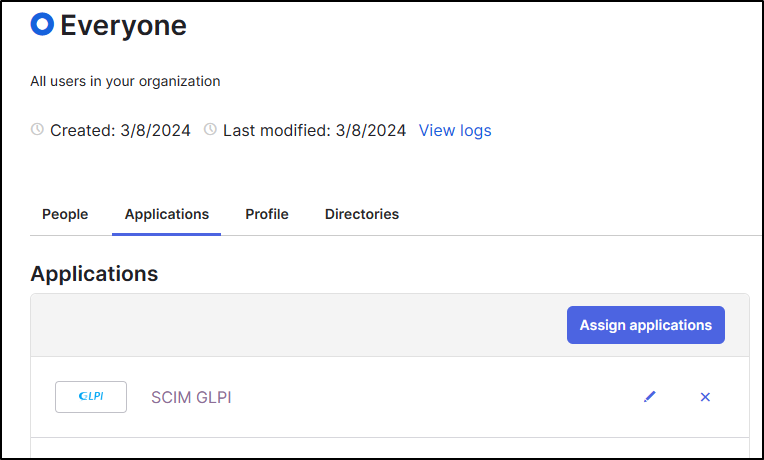The image size is (764, 460).
Task: Go to the Directories tab
Action: (362, 214)
